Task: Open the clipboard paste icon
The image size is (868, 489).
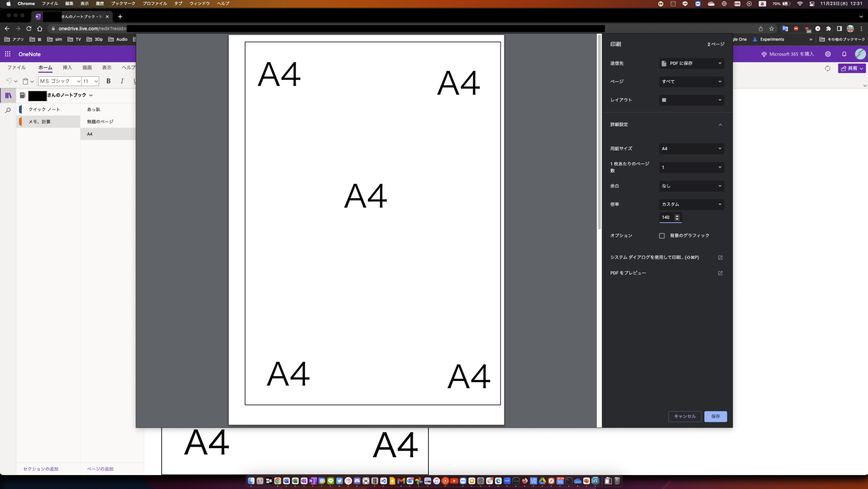Action: point(25,81)
